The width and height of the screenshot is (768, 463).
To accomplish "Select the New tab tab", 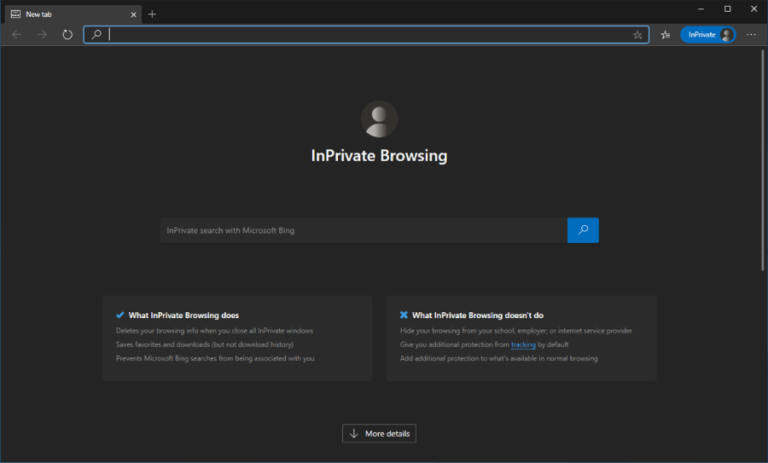I will pos(73,14).
